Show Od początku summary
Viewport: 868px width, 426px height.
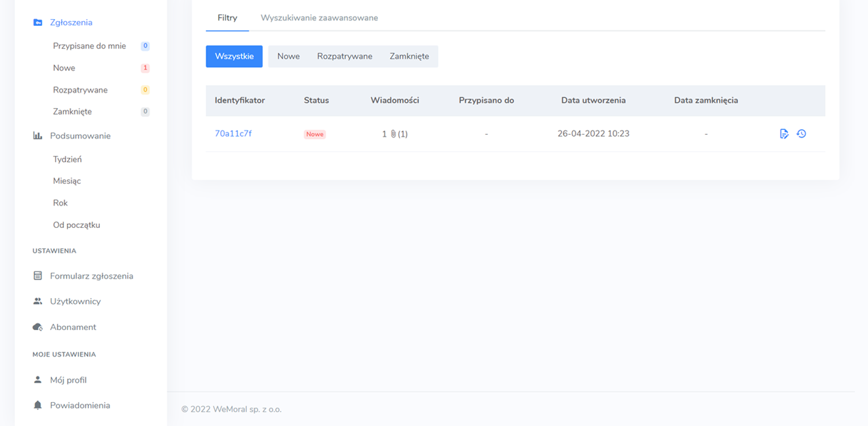click(77, 225)
